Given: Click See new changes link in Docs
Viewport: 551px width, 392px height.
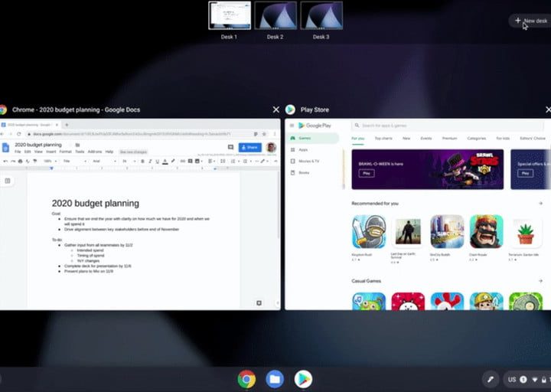Looking at the screenshot, I should click(133, 152).
